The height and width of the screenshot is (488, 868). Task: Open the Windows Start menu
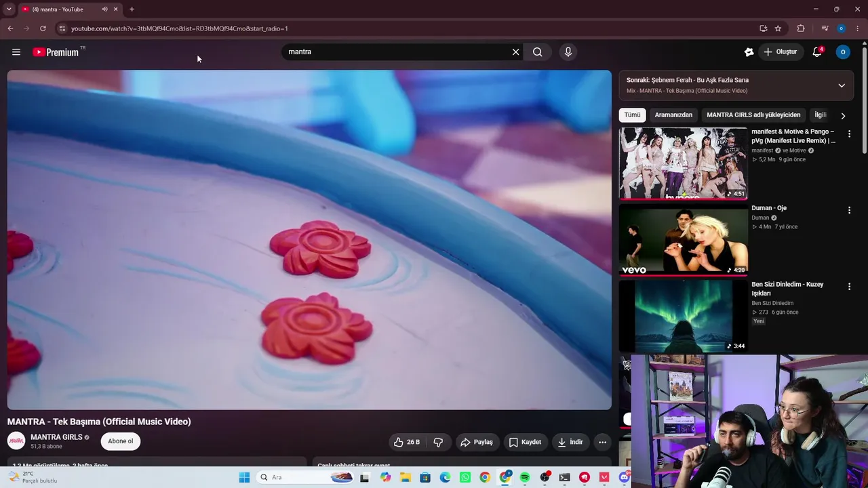(244, 478)
